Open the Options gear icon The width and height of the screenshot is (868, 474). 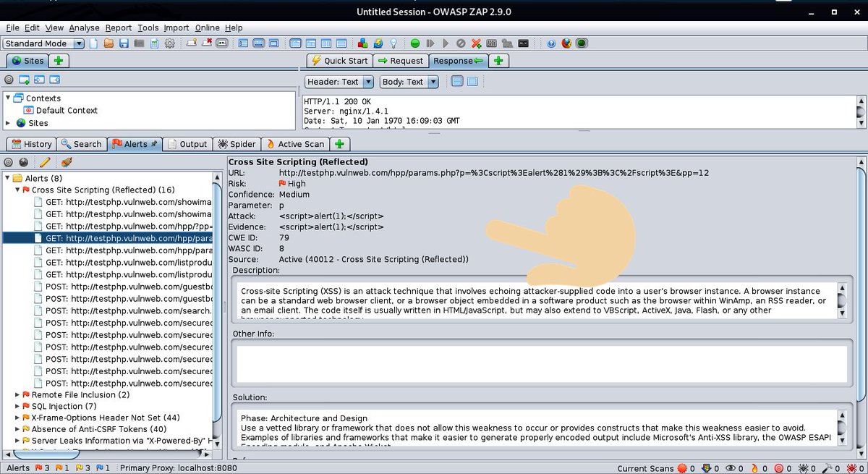tap(170, 43)
